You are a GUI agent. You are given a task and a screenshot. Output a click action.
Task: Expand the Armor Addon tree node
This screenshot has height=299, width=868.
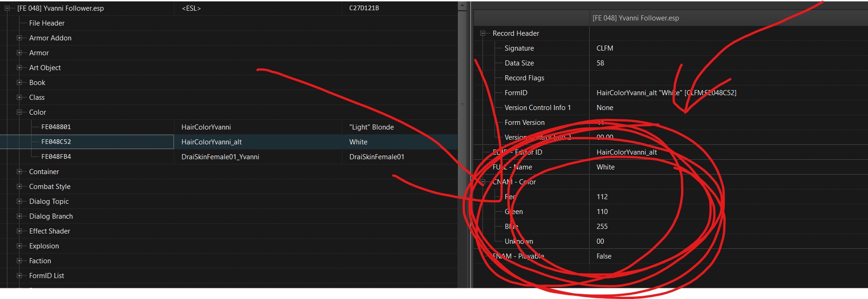pyautogui.click(x=19, y=38)
